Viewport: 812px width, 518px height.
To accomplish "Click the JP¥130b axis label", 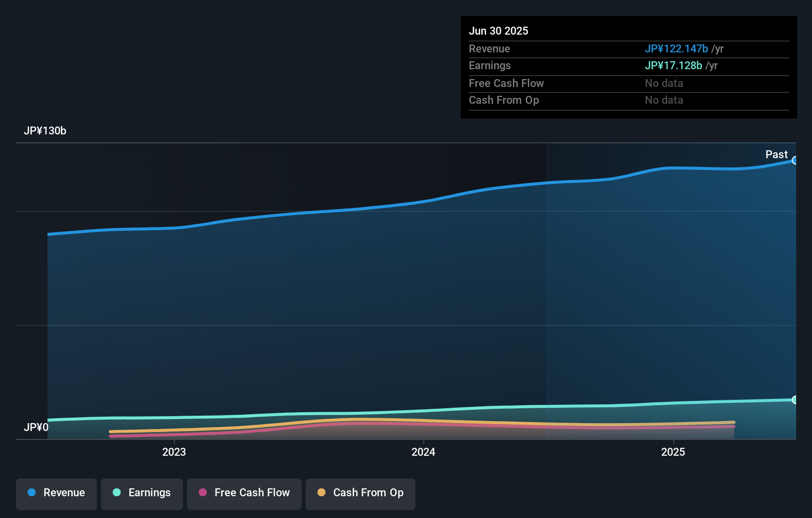I will pyautogui.click(x=45, y=131).
